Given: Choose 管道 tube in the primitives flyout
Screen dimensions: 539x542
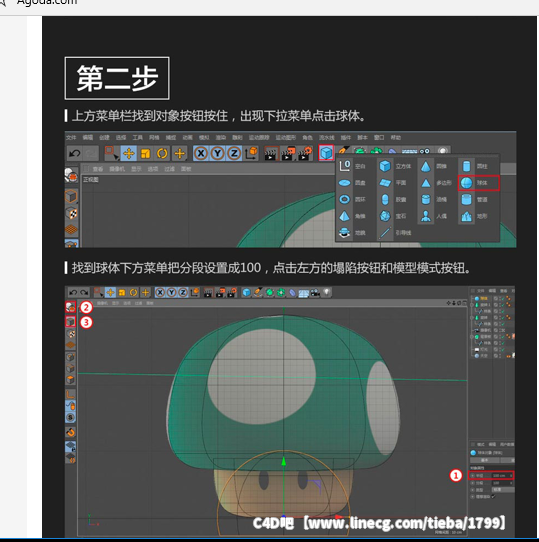Looking at the screenshot, I should coord(474,199).
